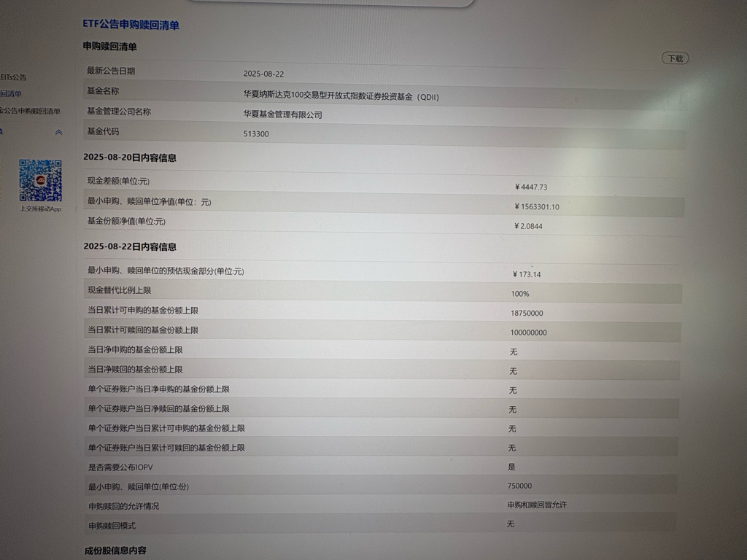Open the REITs公告 sidebar link
The width and height of the screenshot is (747, 560).
tap(13, 77)
